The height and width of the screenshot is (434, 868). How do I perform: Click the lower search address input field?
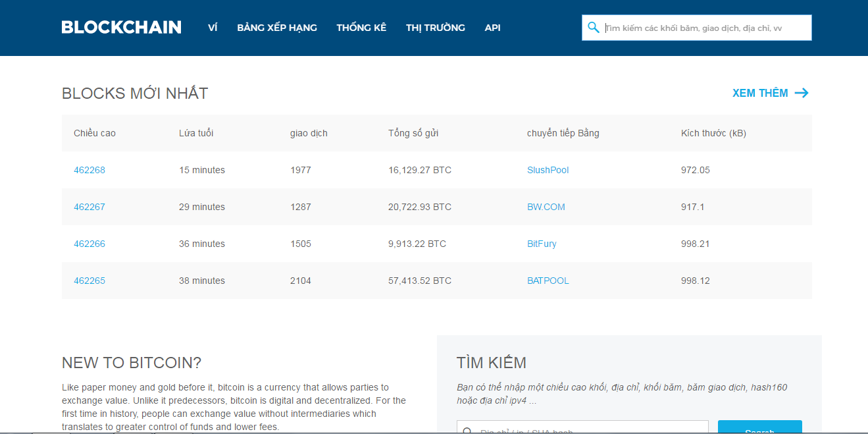[582, 427]
